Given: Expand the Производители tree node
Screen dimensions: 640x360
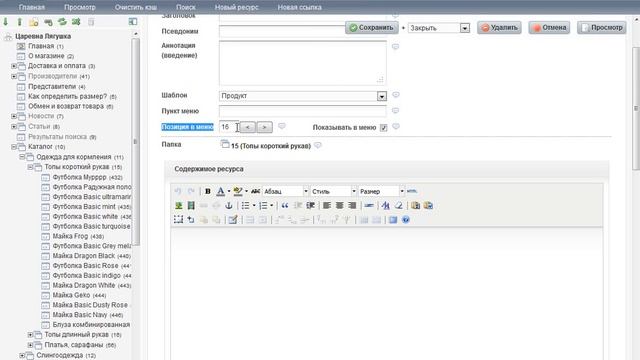Looking at the screenshot, I should (x=13, y=76).
